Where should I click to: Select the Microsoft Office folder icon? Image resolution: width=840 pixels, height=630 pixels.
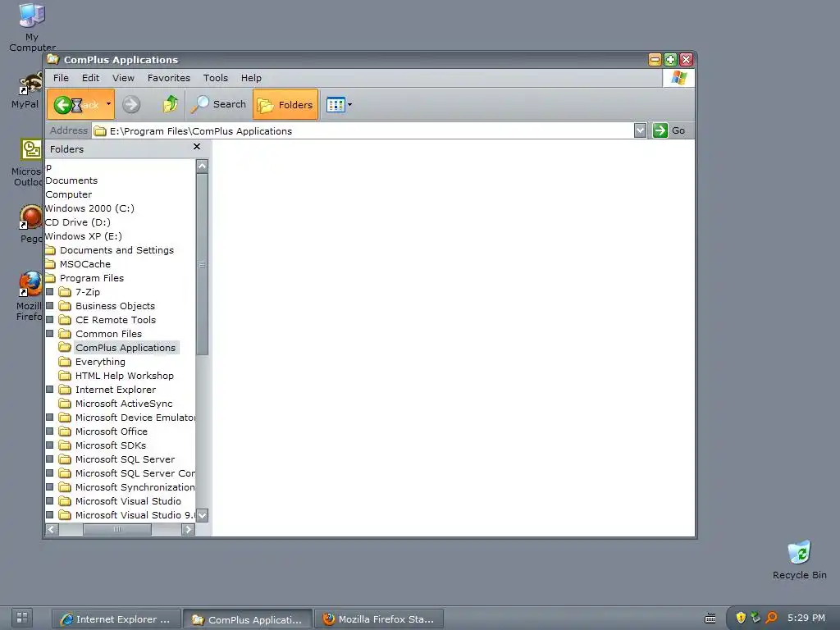[65, 431]
